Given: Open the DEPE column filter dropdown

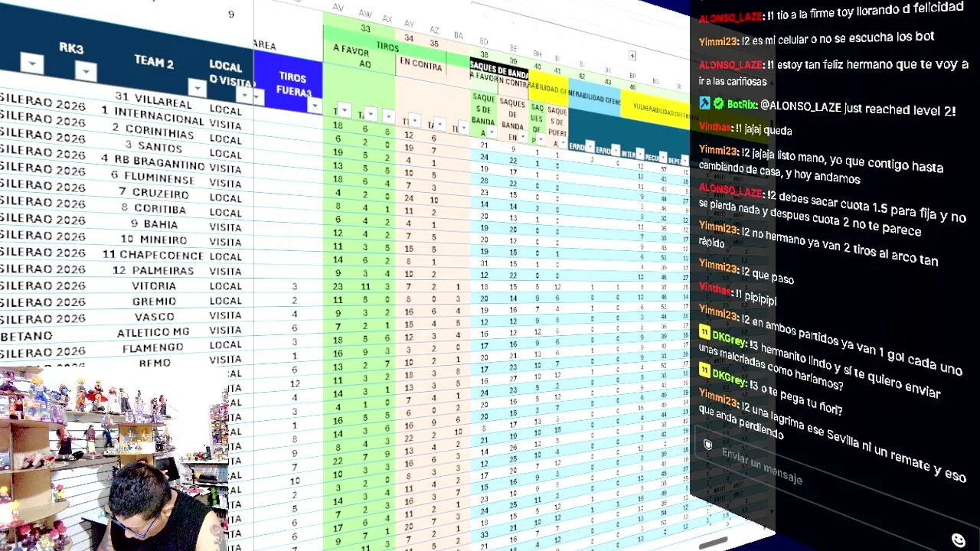Looking at the screenshot, I should click(685, 161).
